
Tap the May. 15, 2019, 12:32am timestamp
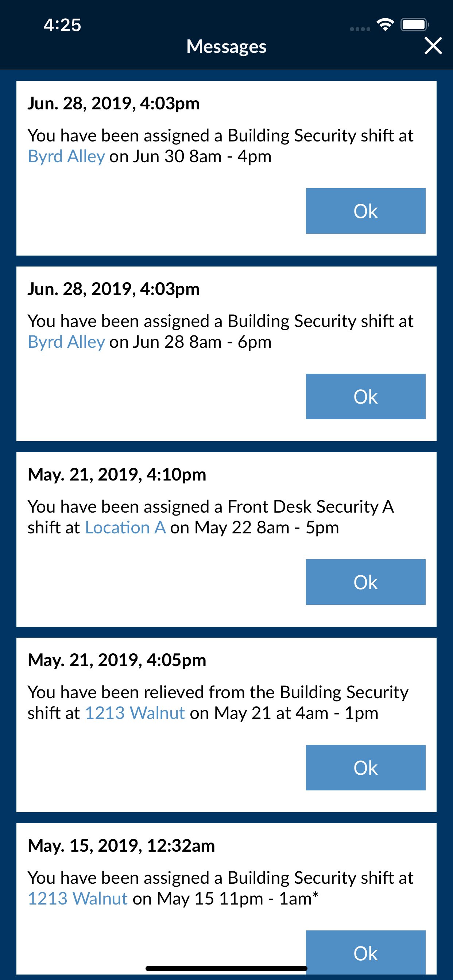(121, 846)
